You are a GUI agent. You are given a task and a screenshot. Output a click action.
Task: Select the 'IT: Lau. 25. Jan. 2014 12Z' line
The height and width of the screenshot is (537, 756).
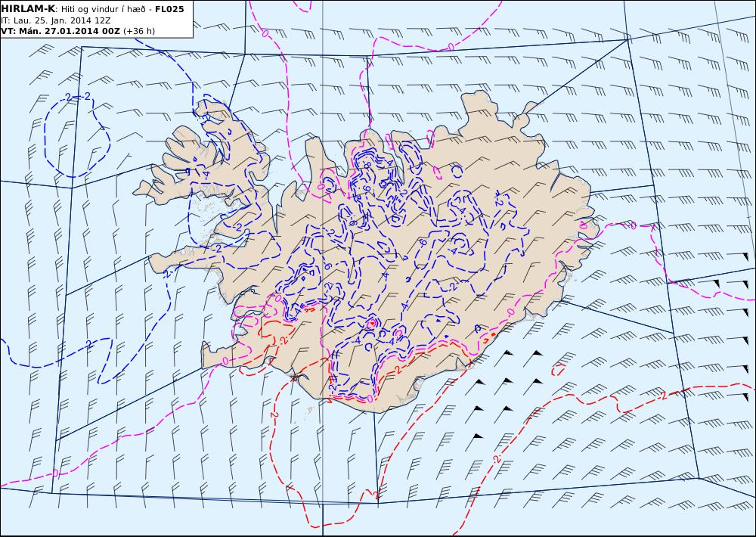[56, 20]
